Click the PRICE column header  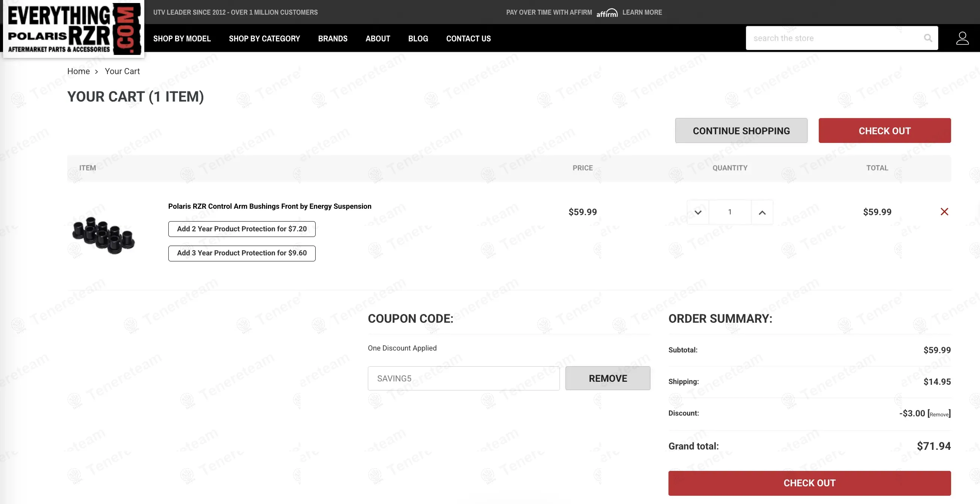point(582,168)
